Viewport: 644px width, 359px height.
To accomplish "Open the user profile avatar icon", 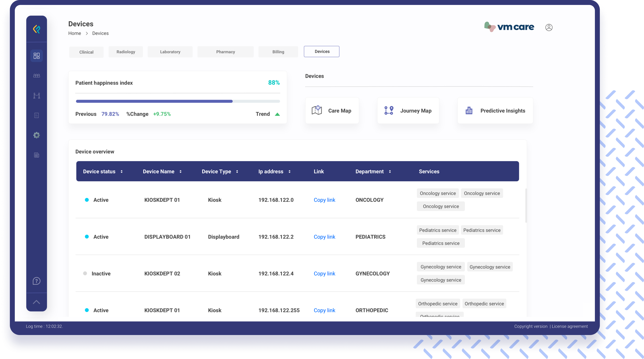I will click(549, 27).
